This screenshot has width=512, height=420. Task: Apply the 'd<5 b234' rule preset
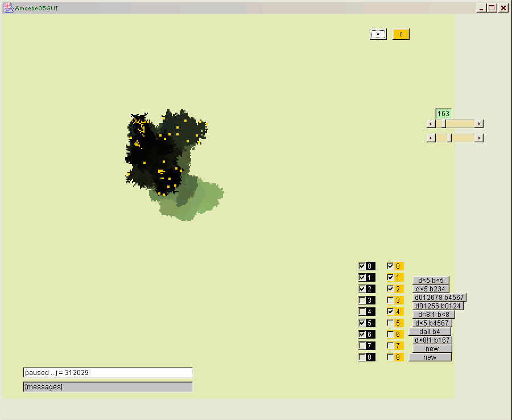point(431,289)
